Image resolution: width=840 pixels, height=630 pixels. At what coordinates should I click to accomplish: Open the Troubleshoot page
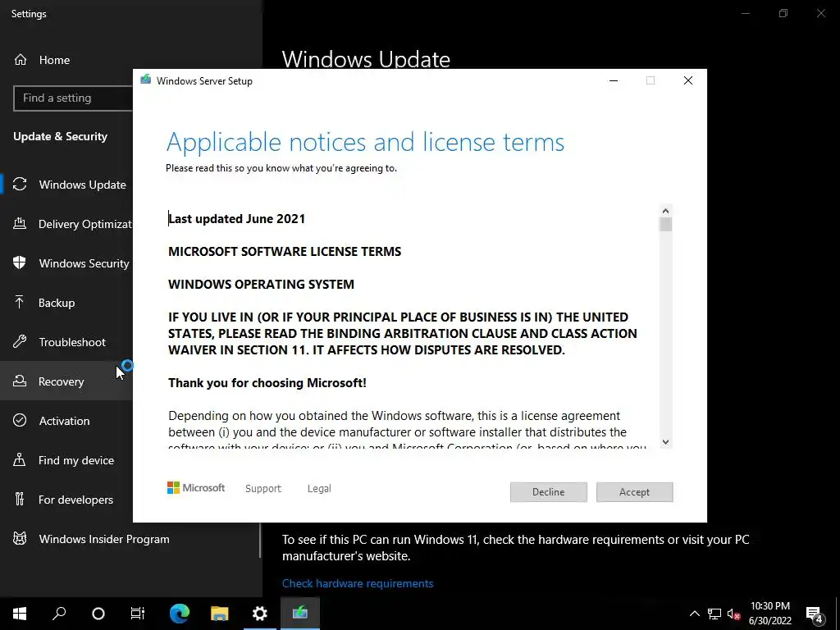pyautogui.click(x=66, y=342)
